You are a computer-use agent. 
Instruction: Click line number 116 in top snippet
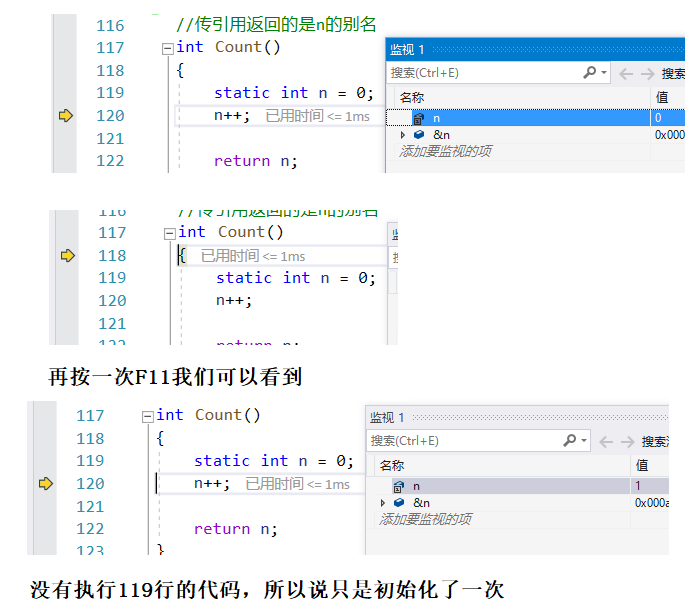click(x=110, y=25)
